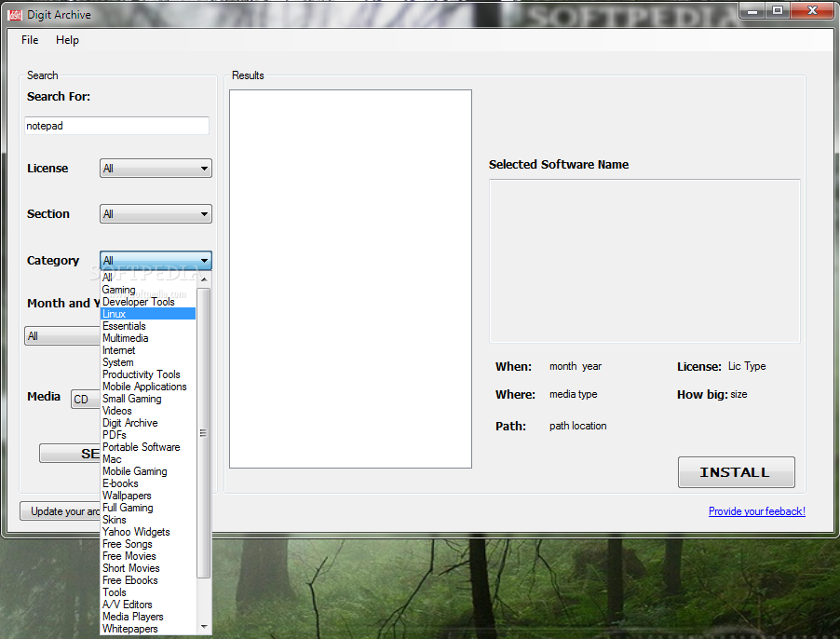The image size is (840, 639).
Task: Select Wallpapers category
Action: click(148, 496)
